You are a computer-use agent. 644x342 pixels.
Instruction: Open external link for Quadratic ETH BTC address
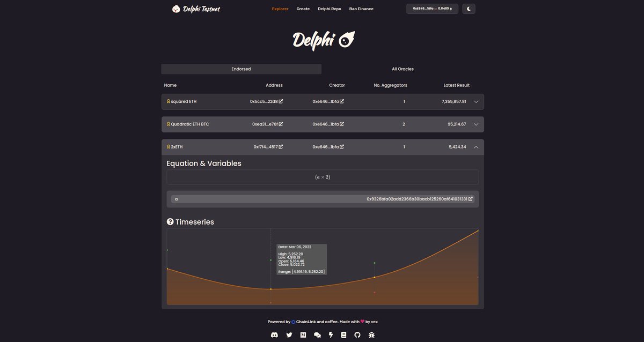point(281,124)
